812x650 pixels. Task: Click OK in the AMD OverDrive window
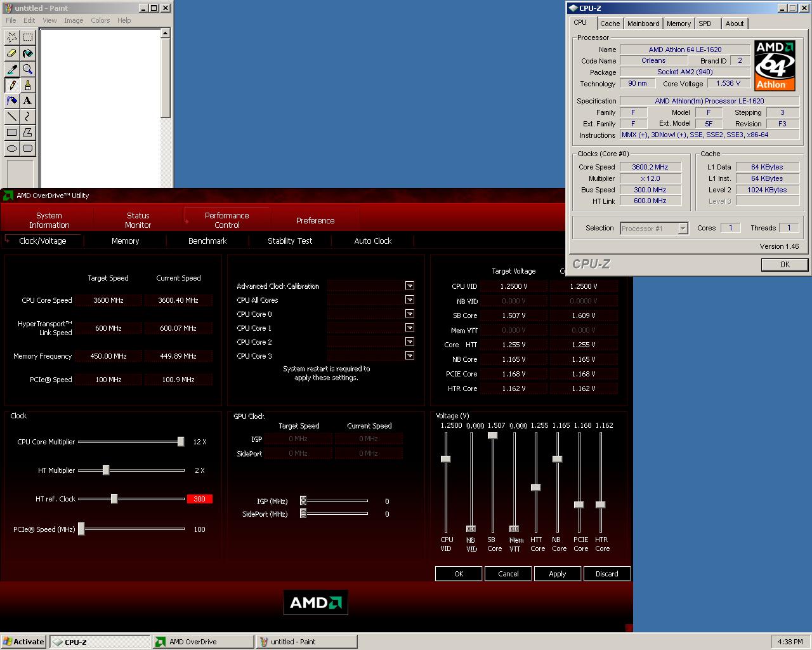[x=459, y=574]
